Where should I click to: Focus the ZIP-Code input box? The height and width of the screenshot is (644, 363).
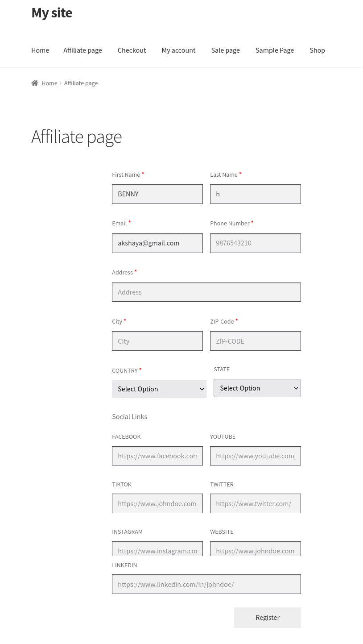pos(255,341)
